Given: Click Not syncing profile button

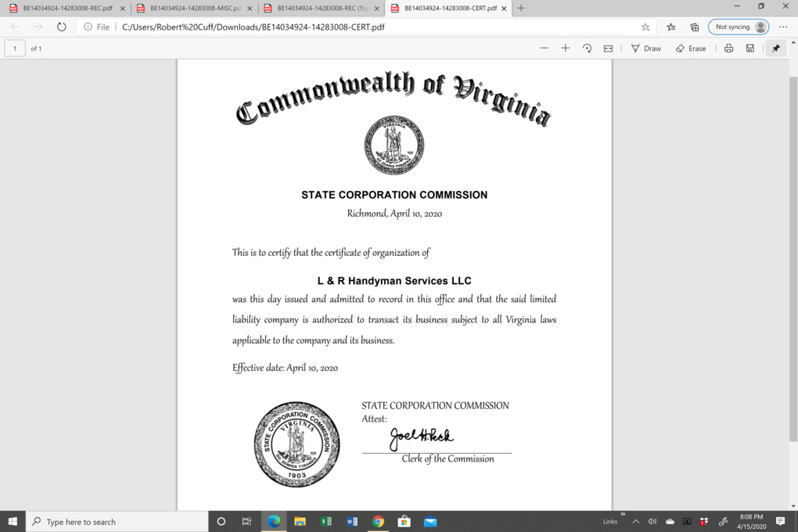Looking at the screenshot, I should 736,27.
